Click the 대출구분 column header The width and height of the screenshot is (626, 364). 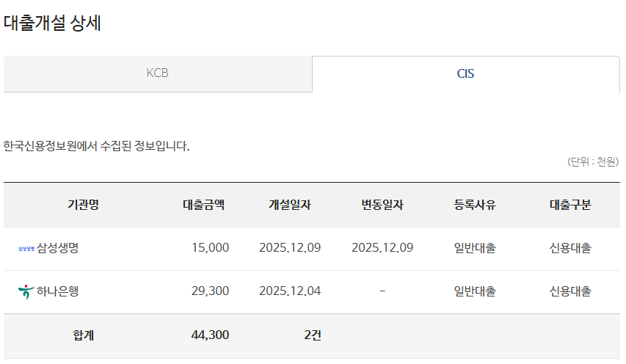(x=570, y=205)
